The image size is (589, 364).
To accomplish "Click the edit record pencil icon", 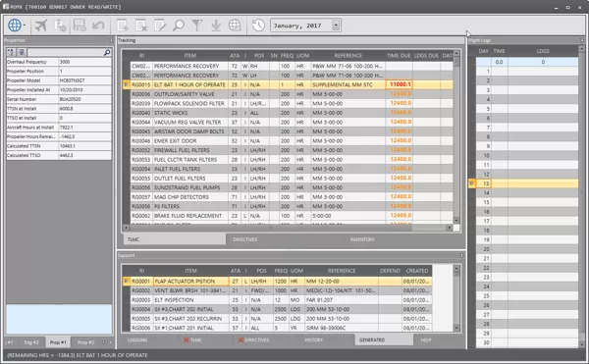I will pos(160,26).
